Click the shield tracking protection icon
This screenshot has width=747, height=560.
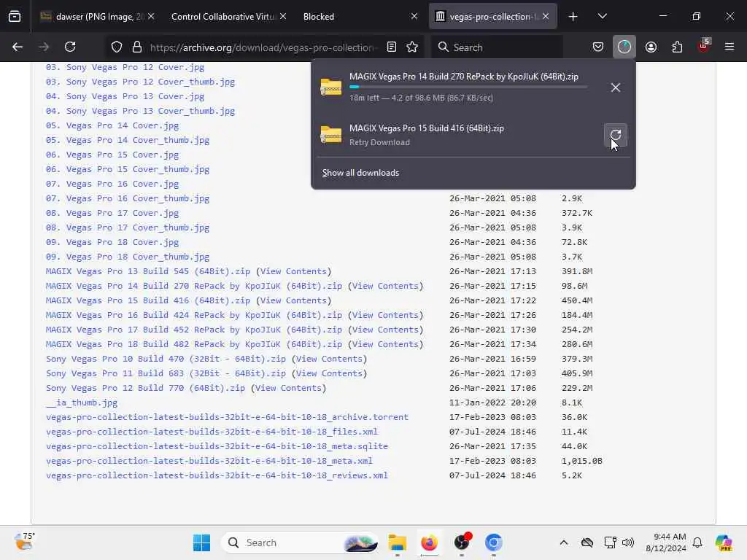coord(117,47)
